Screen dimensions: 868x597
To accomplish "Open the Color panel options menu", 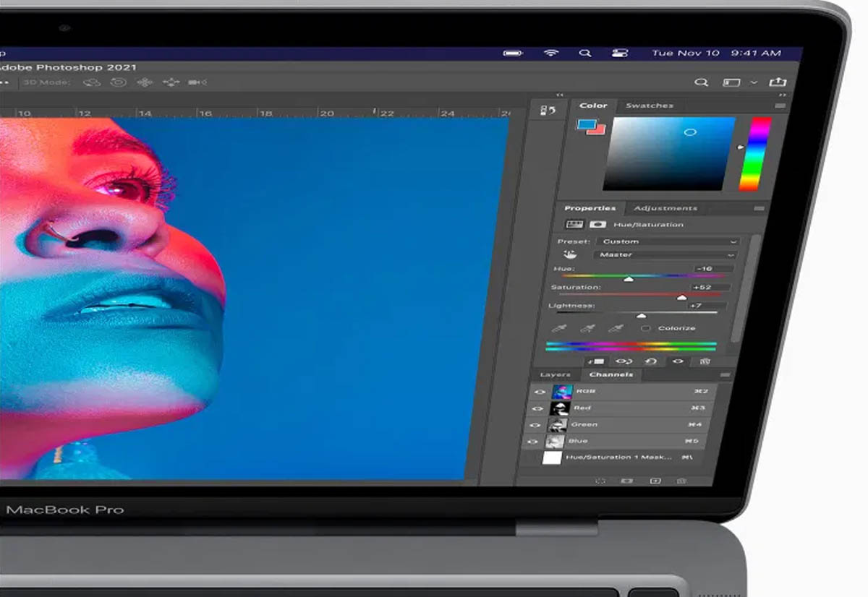I will 780,106.
